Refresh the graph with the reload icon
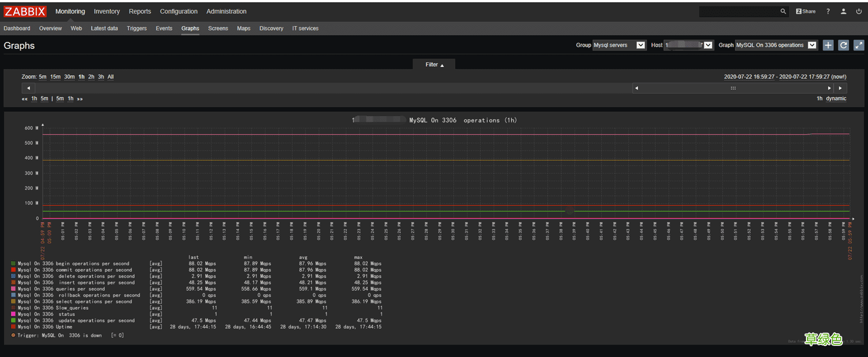Screen dimensions: 868x357 (x=843, y=45)
